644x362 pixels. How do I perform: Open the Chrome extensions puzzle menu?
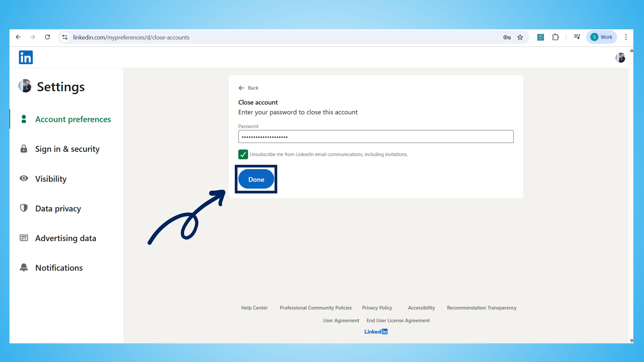click(555, 37)
